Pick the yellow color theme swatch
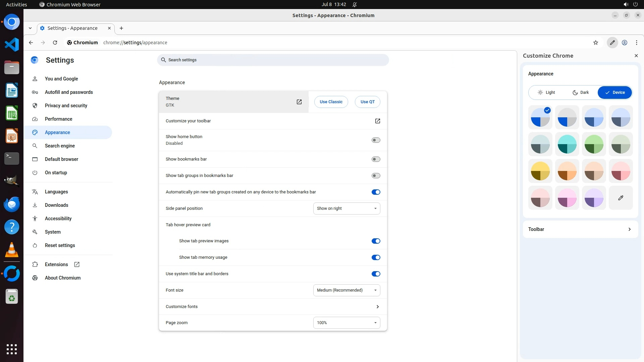 click(540, 171)
